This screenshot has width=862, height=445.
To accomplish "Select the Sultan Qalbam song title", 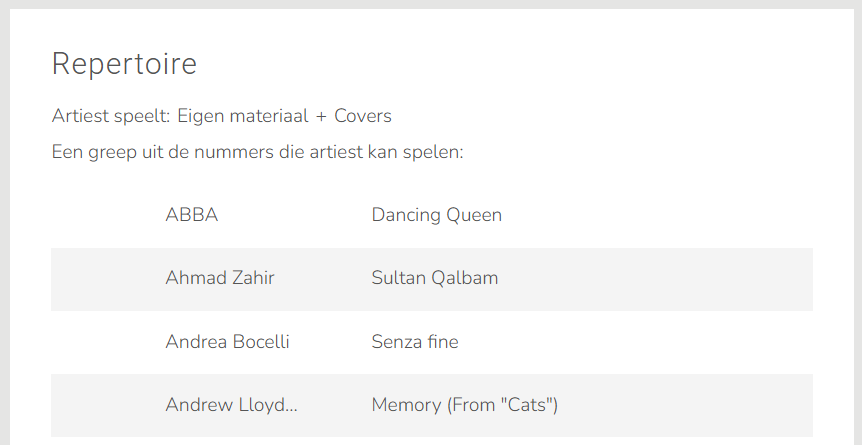I will [x=434, y=278].
